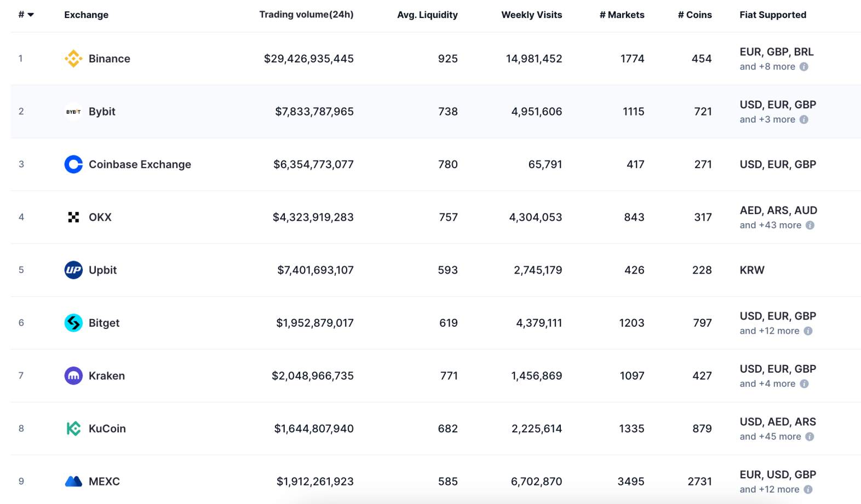
Task: Click the Fiat Supported column header
Action: (773, 15)
